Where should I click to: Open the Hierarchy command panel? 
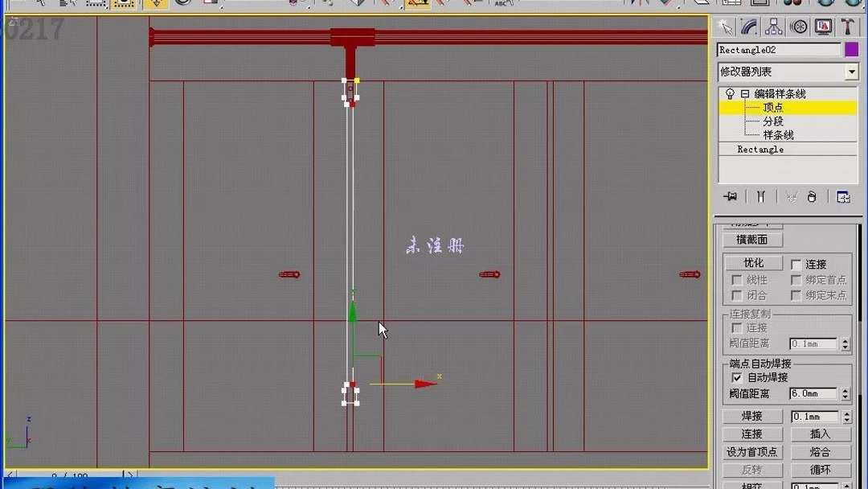click(773, 27)
